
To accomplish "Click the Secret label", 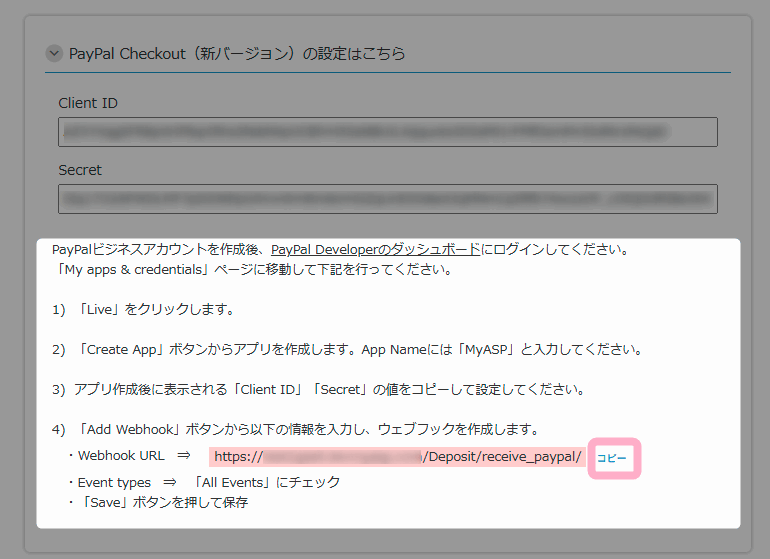I will point(80,170).
